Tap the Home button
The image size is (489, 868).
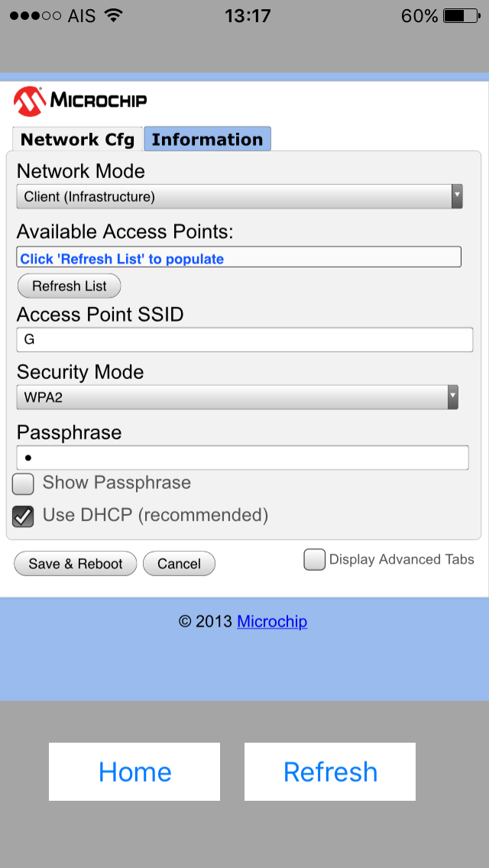tap(134, 772)
